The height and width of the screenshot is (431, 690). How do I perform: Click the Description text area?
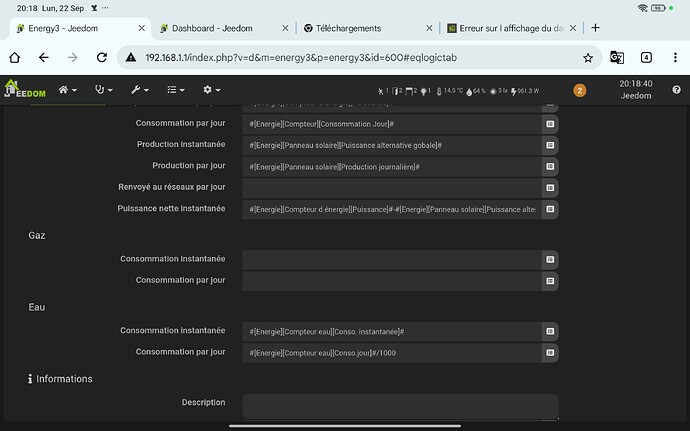(x=400, y=406)
